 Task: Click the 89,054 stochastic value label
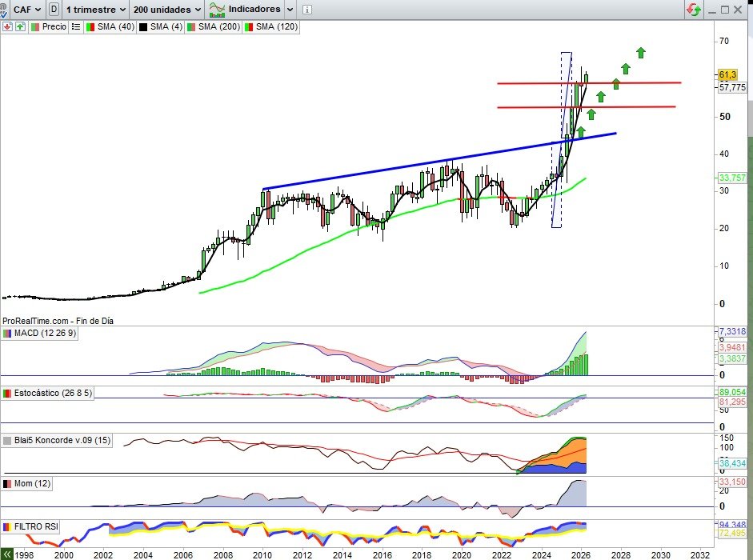[732, 392]
